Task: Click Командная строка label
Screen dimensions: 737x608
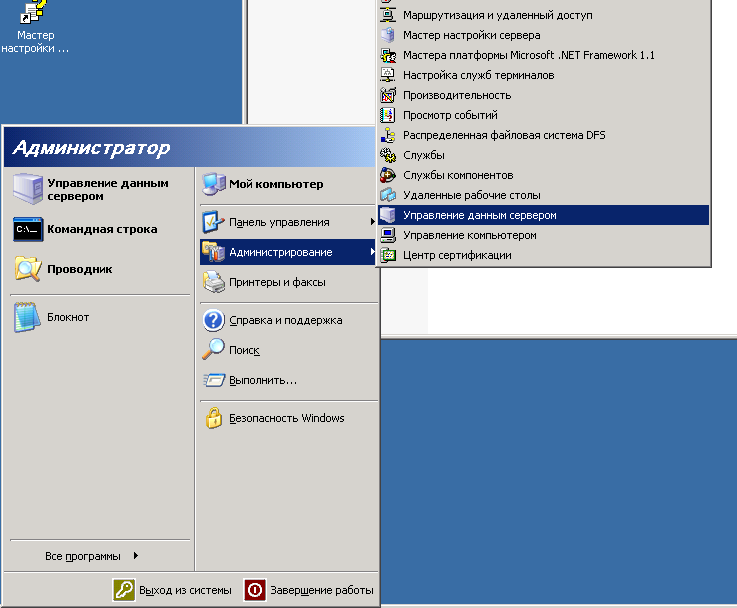Action: tap(102, 229)
